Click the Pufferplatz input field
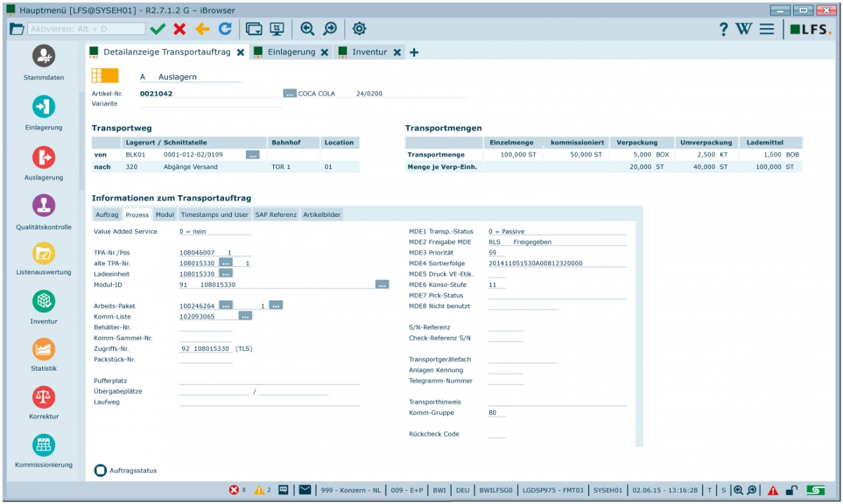 [269, 380]
